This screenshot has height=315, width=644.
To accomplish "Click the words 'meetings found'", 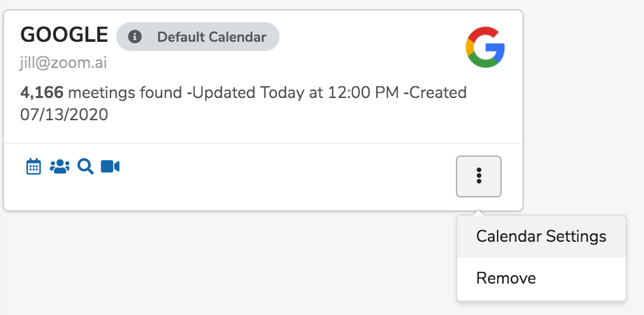I will (x=125, y=93).
